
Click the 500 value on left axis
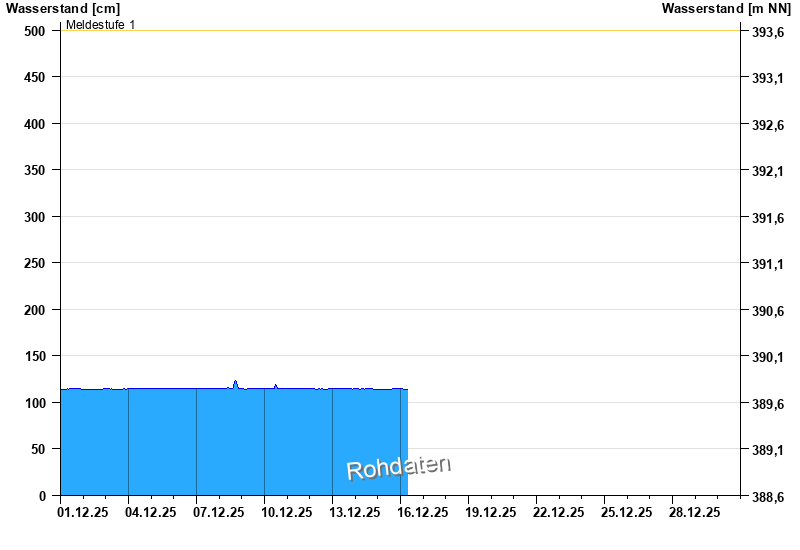coord(35,31)
